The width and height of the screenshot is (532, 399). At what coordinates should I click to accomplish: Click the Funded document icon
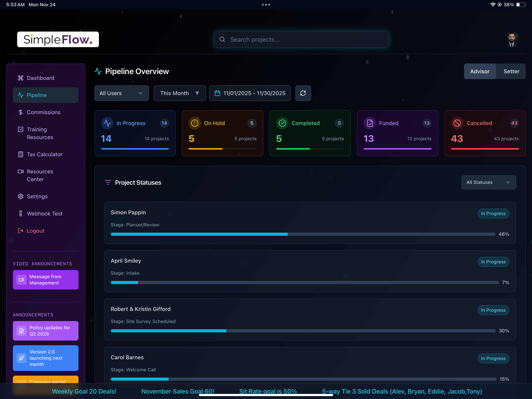pos(370,123)
